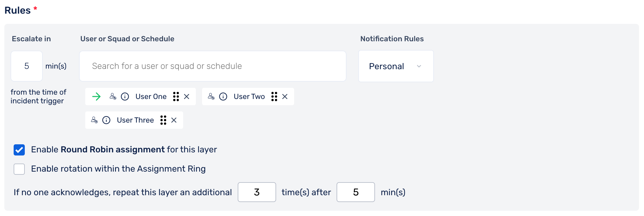
Task: Disable Round Robin assignment checkbox
Action: (19, 150)
